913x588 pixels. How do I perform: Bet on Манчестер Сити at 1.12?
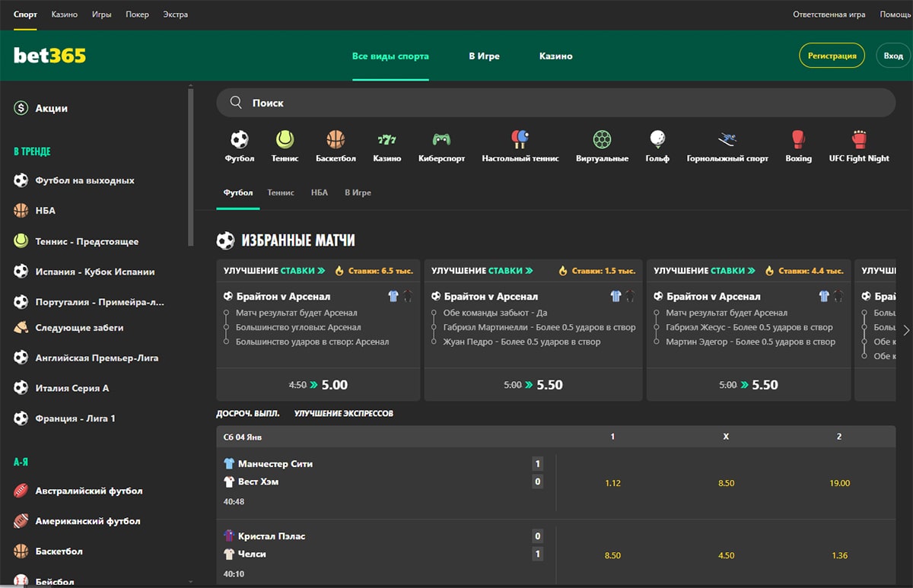pos(612,483)
